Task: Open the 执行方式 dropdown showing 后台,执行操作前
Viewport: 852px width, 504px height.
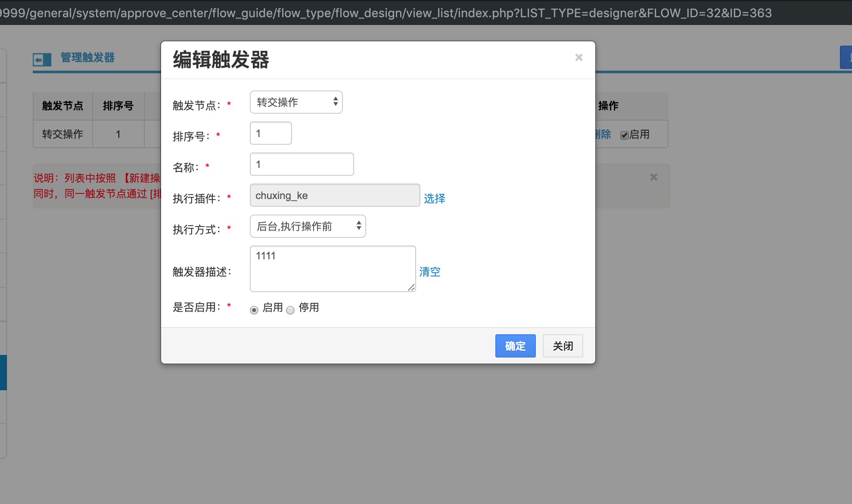Action: click(x=308, y=226)
